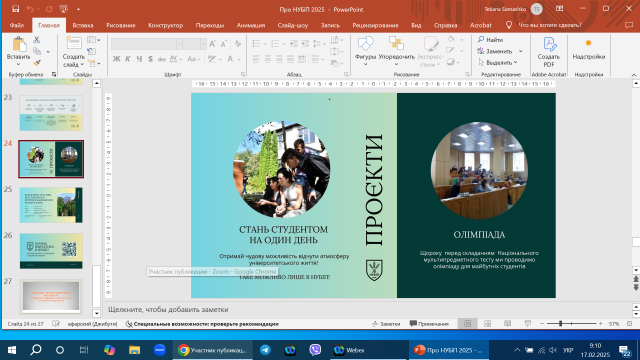Start slide show from the status bar icon
640x360 pixels.
528,324
